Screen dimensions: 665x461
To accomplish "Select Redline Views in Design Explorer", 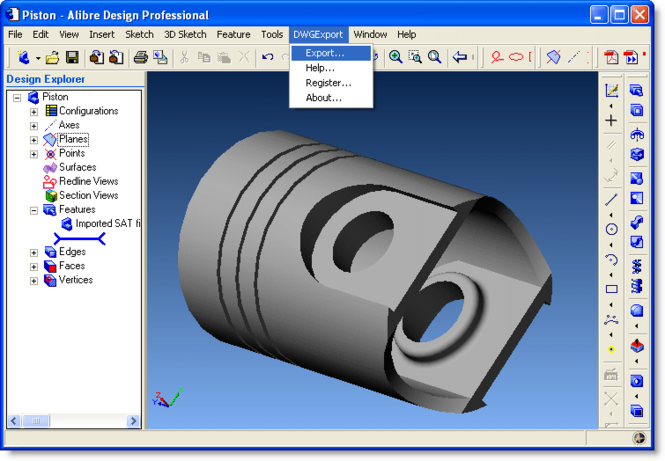I will tap(89, 181).
